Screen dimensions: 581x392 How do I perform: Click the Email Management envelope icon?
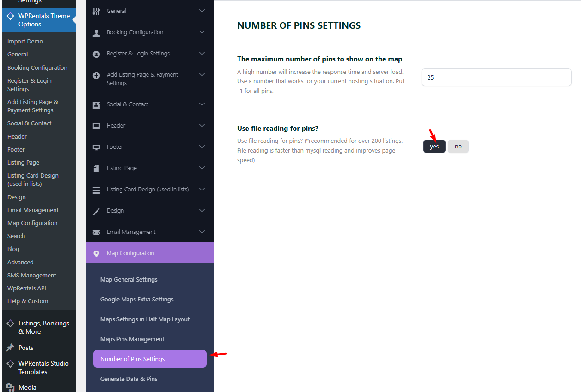coord(96,232)
